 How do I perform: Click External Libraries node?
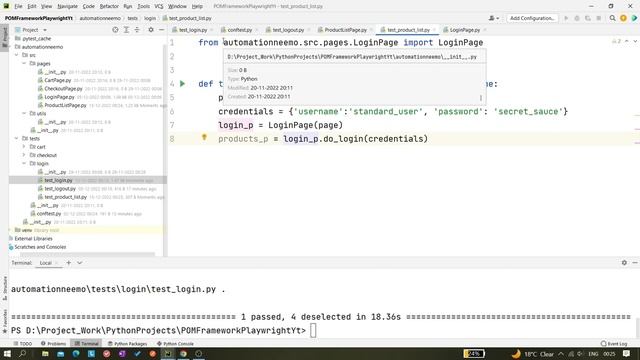point(33,238)
